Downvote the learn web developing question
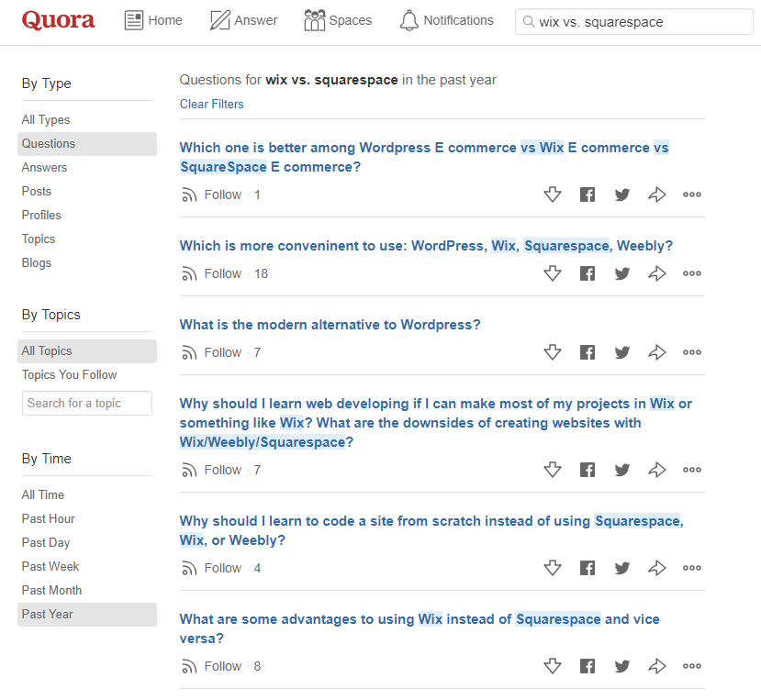Screen dimensions: 761x700 tap(553, 470)
